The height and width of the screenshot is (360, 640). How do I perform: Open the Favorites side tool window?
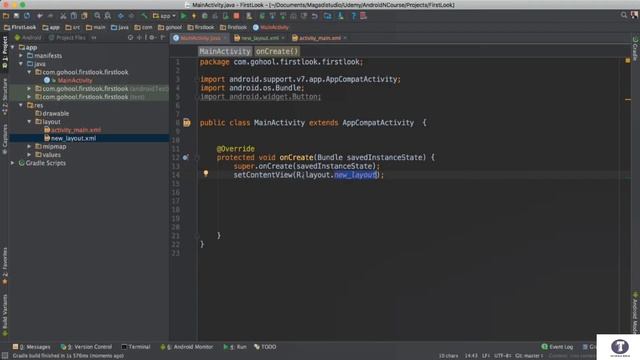[5, 266]
